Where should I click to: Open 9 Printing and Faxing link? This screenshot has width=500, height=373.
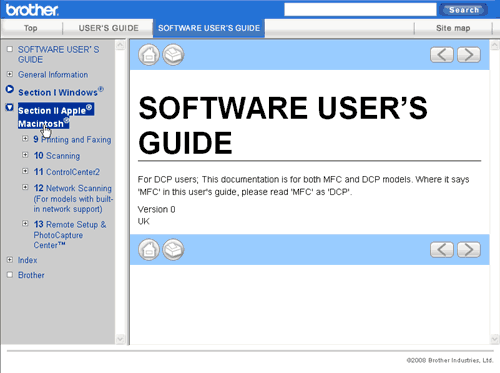click(x=72, y=139)
